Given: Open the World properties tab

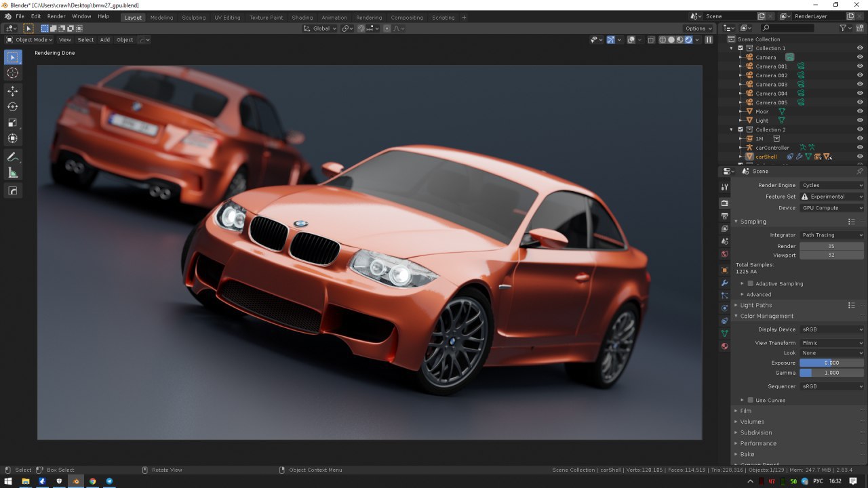Looking at the screenshot, I should click(724, 254).
